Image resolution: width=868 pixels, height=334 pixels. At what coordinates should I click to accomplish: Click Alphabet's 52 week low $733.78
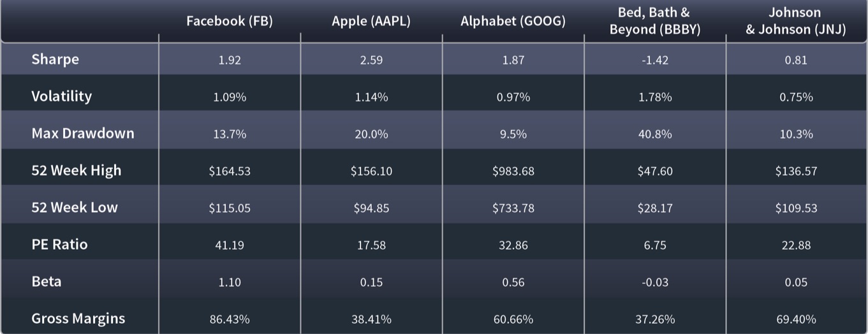(x=513, y=208)
